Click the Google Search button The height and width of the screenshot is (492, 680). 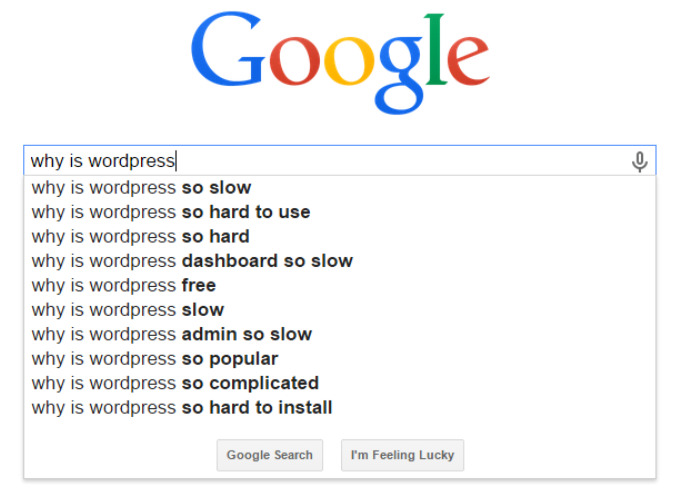point(270,455)
